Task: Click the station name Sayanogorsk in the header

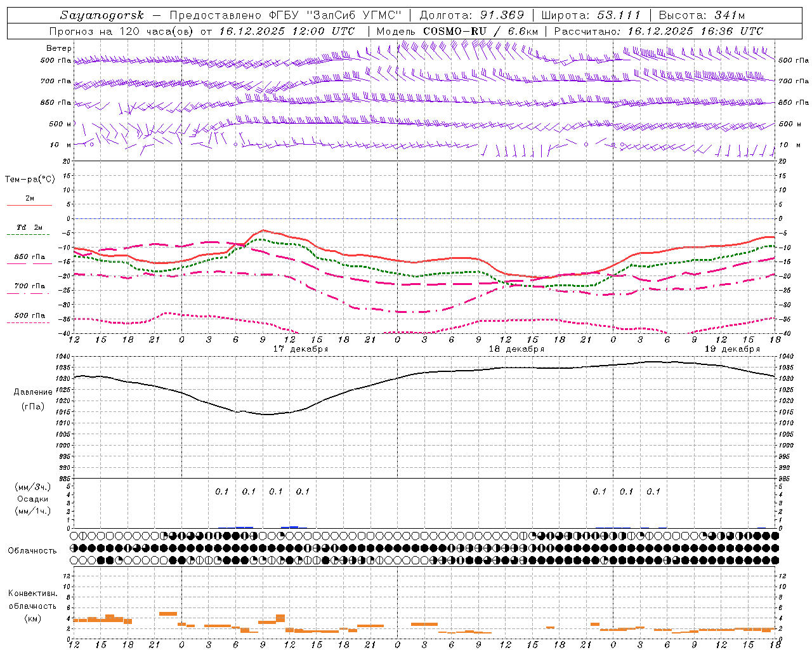Action: (102, 15)
